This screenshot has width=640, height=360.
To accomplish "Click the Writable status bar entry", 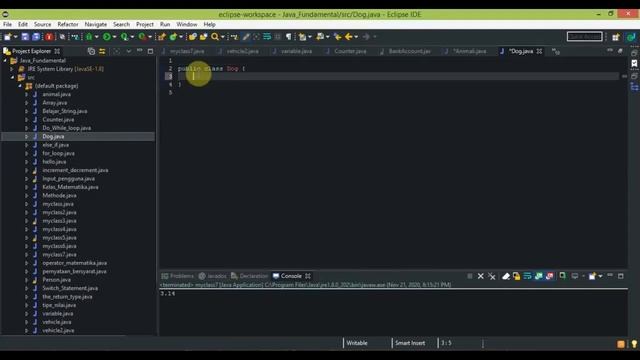I will click(x=357, y=343).
